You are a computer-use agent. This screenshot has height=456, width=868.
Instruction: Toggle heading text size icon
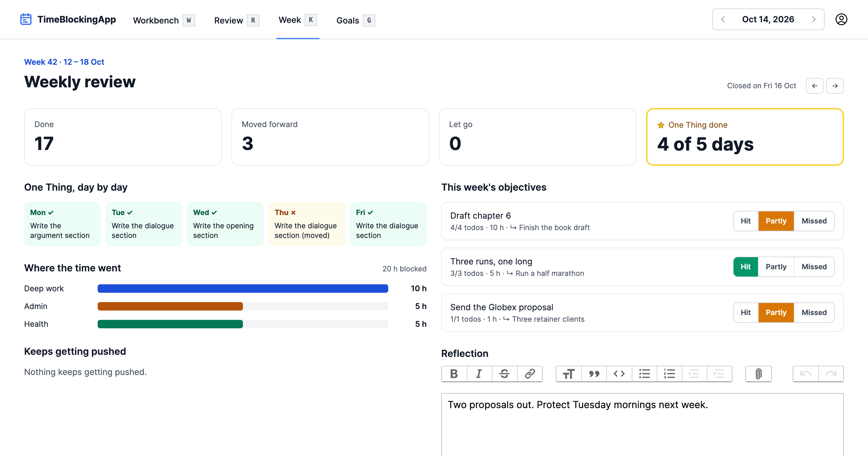568,373
